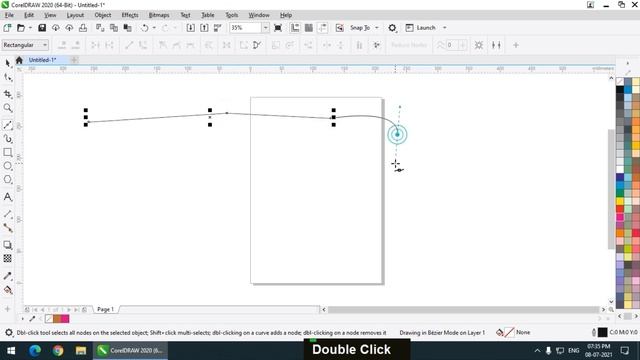Select the Text tool
The height and width of the screenshot is (360, 640).
pos(7,197)
